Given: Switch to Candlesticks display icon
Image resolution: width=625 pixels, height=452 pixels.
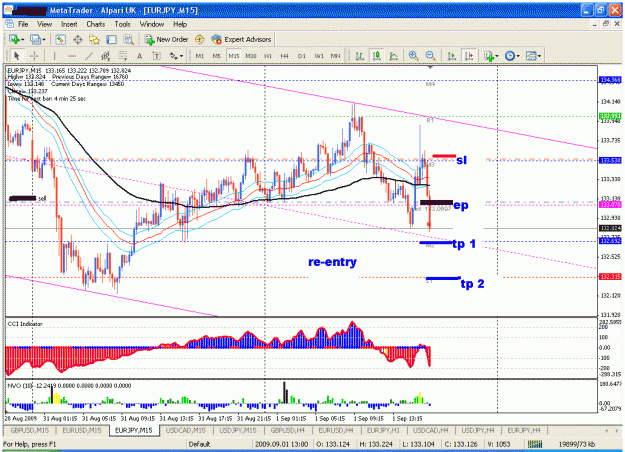Looking at the screenshot, I should point(377,56).
